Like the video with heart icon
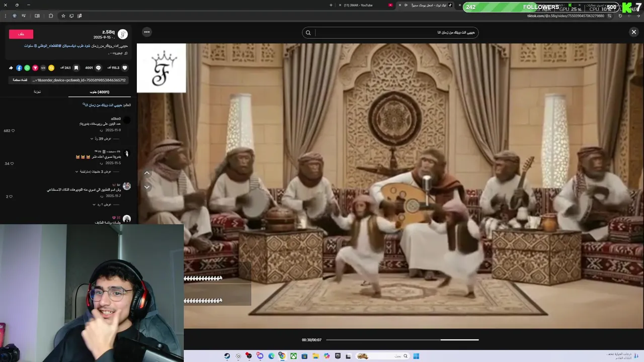Viewport: 644px width, 362px height. 125,68
